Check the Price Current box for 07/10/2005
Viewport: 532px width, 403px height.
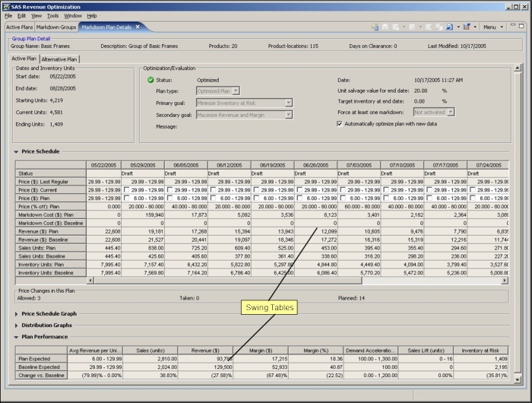point(386,190)
